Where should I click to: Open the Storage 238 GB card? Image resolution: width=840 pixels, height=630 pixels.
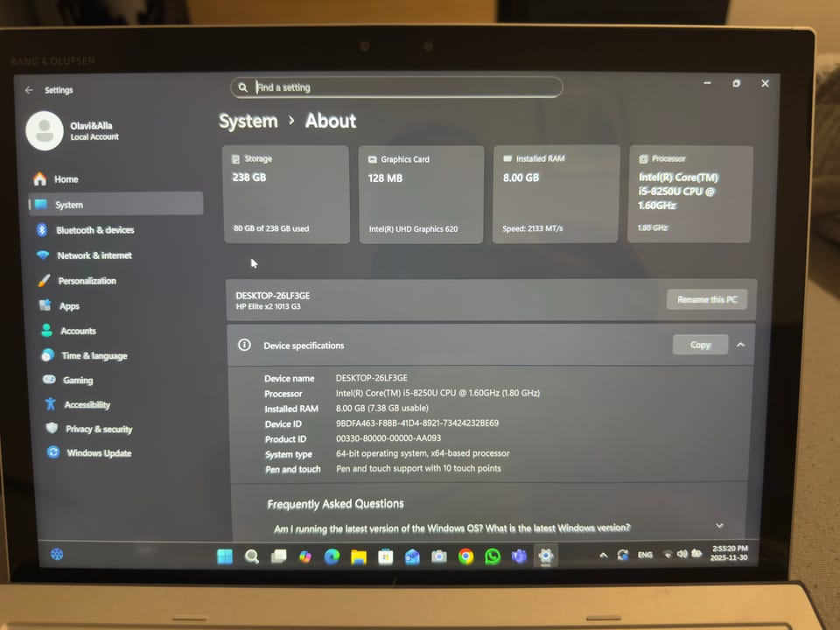pos(287,194)
